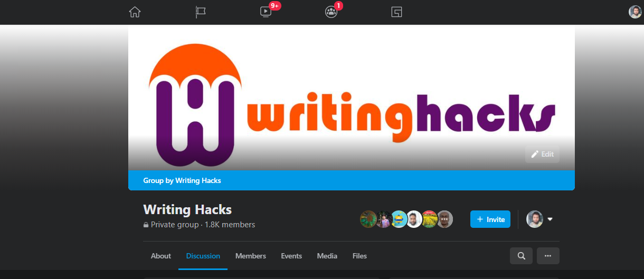Open the three-dot more options button
Image resolution: width=644 pixels, height=279 pixels.
548,256
